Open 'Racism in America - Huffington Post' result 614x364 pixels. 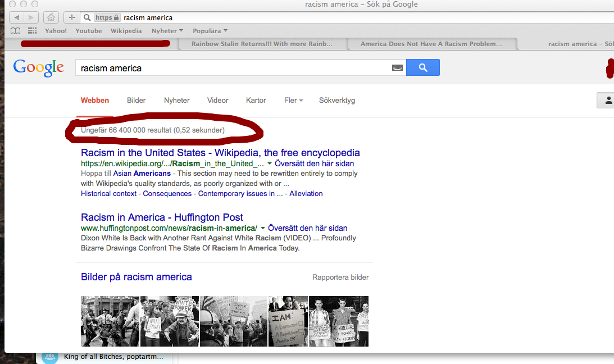pos(162,217)
